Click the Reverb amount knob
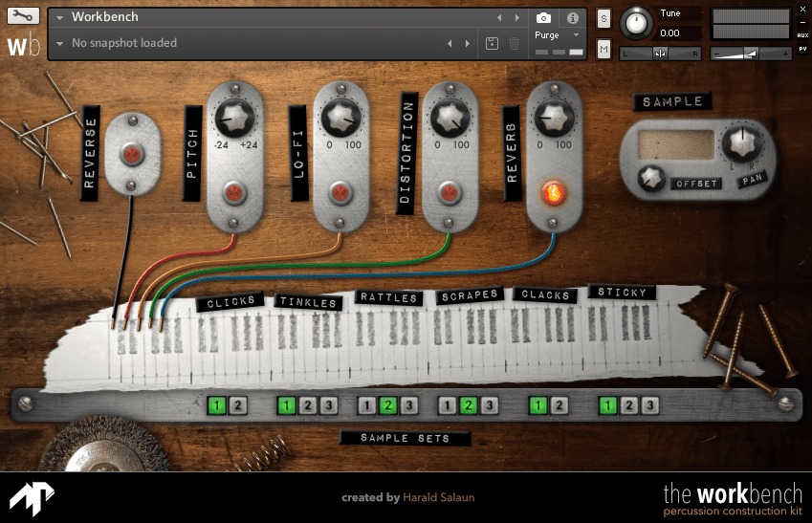This screenshot has height=523, width=812. tap(554, 117)
